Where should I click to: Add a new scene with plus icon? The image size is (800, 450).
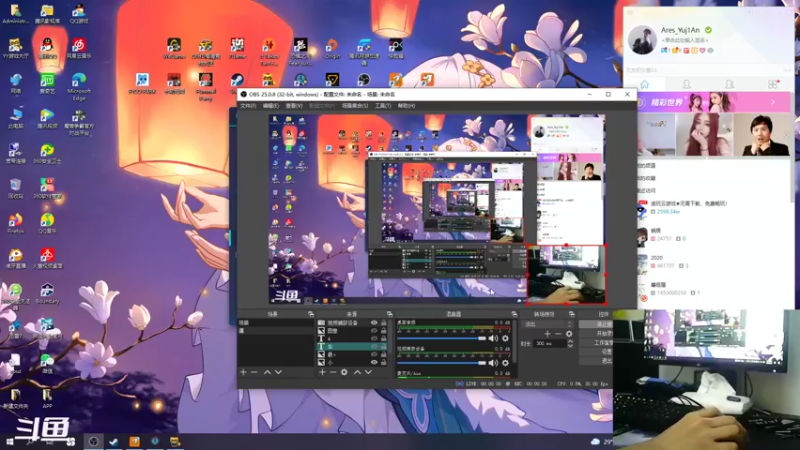243,372
